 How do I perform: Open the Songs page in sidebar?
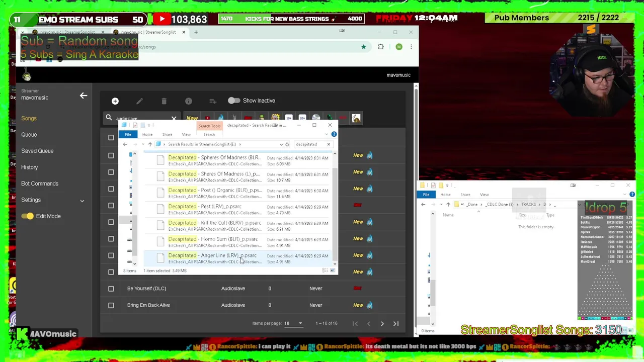(29, 118)
